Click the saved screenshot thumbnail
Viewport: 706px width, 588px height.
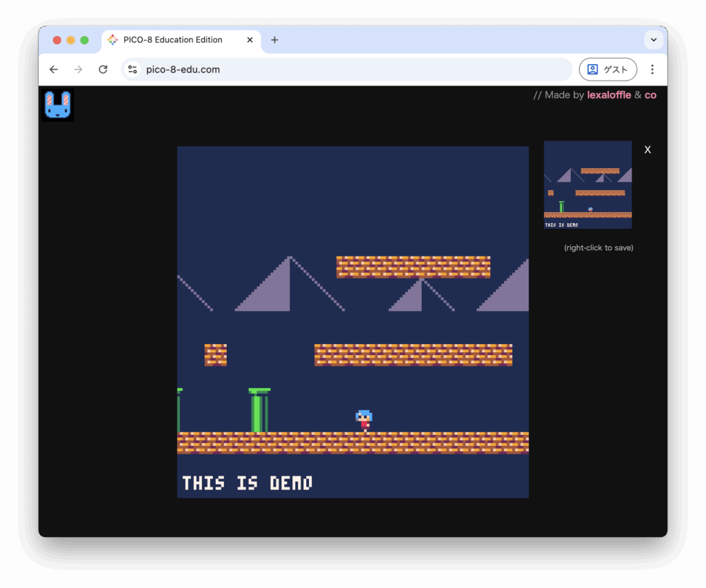click(587, 185)
